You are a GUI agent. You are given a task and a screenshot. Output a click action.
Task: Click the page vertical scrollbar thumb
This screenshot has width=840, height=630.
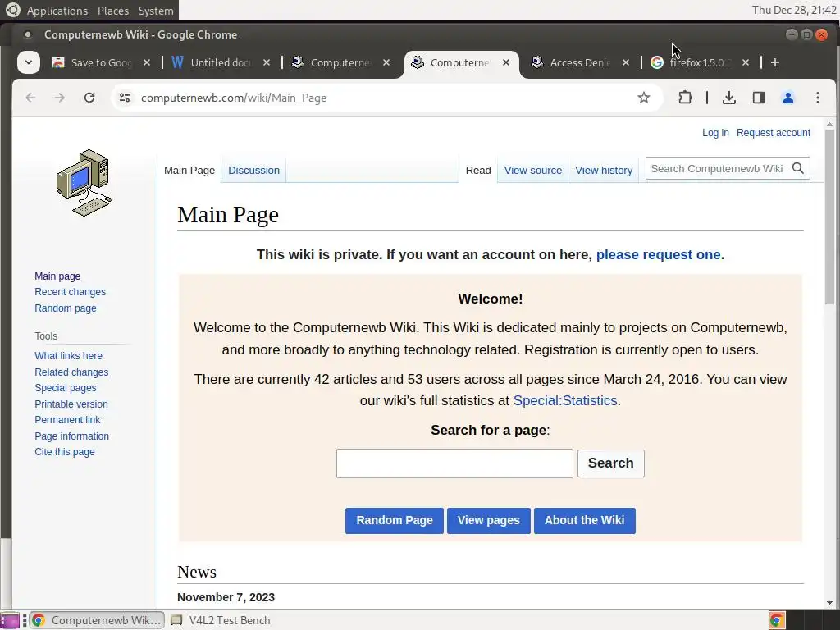click(x=829, y=217)
